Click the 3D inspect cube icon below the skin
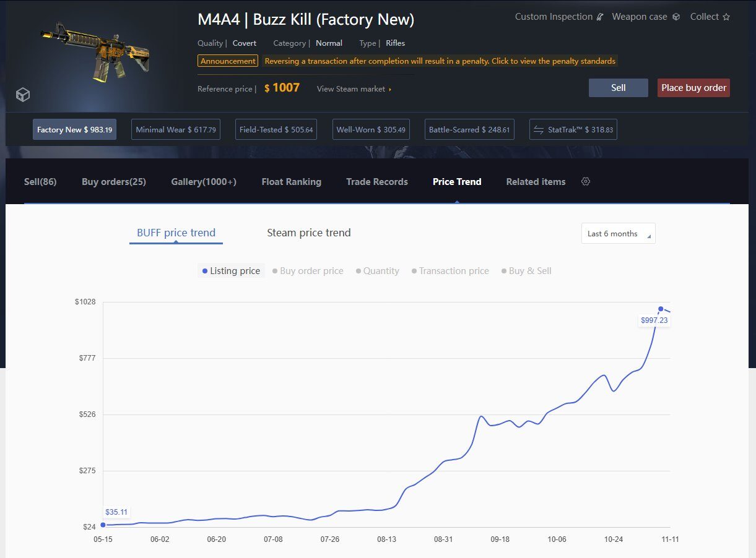The image size is (756, 558). 23,95
